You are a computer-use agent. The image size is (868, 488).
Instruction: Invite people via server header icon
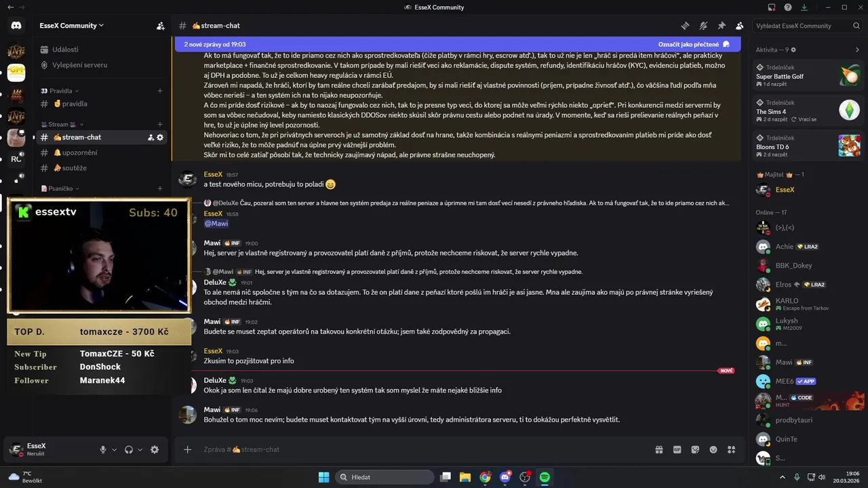tap(161, 26)
